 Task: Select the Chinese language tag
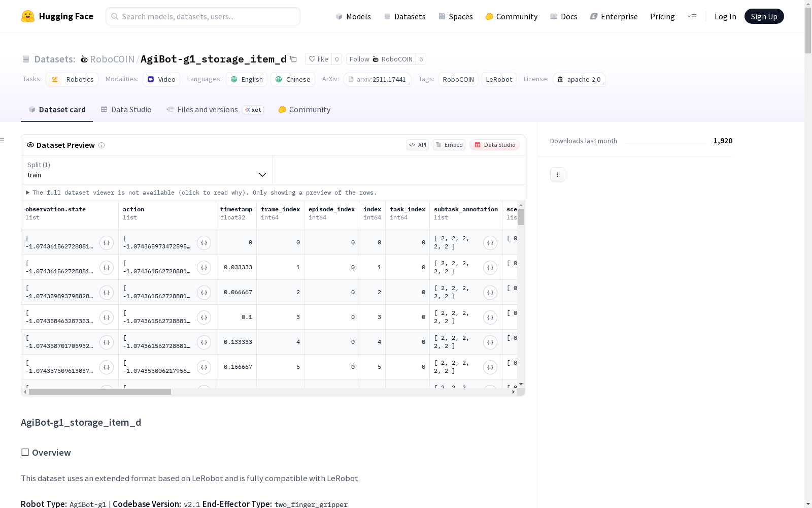[x=293, y=79]
